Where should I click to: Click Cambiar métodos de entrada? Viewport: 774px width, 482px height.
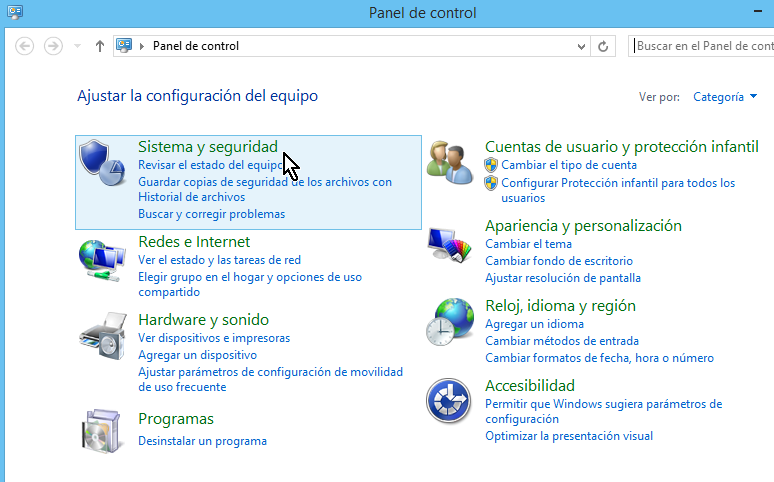[x=562, y=341]
